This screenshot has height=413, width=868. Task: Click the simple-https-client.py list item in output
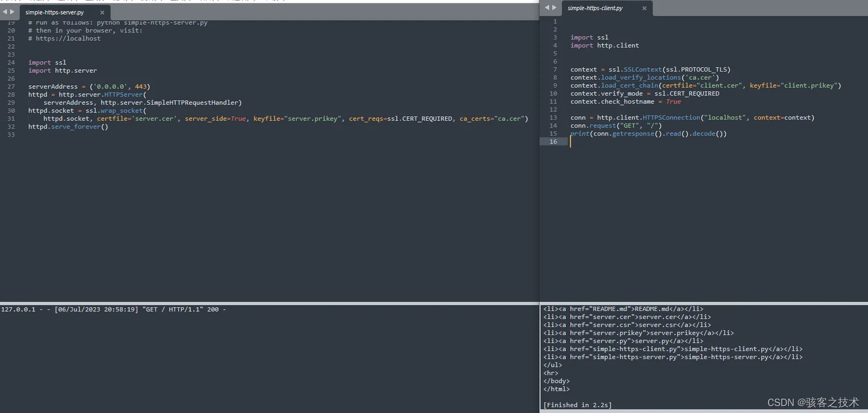pos(673,349)
